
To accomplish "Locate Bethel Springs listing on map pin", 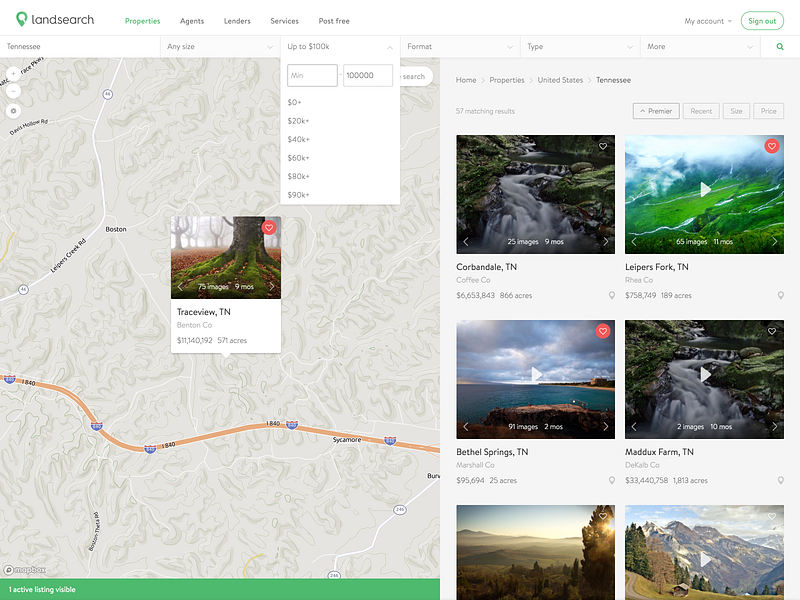I will (611, 481).
